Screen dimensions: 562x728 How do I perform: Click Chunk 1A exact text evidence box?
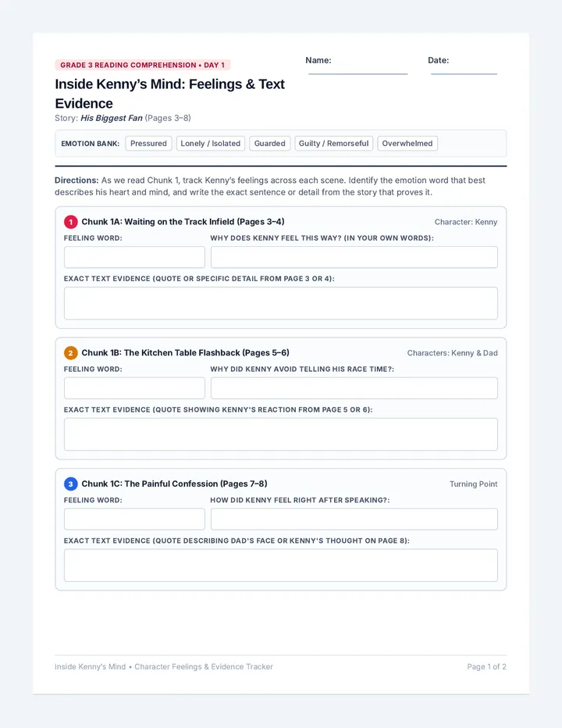281,303
